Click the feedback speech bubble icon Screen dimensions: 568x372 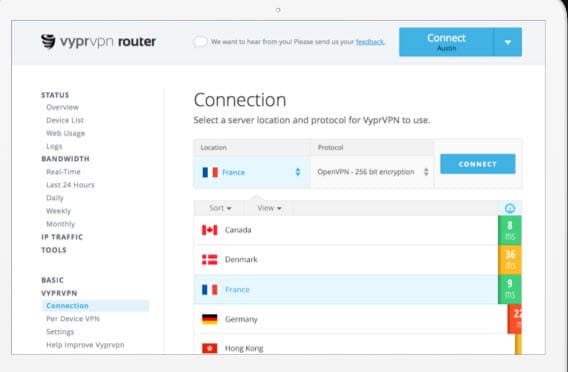click(200, 42)
